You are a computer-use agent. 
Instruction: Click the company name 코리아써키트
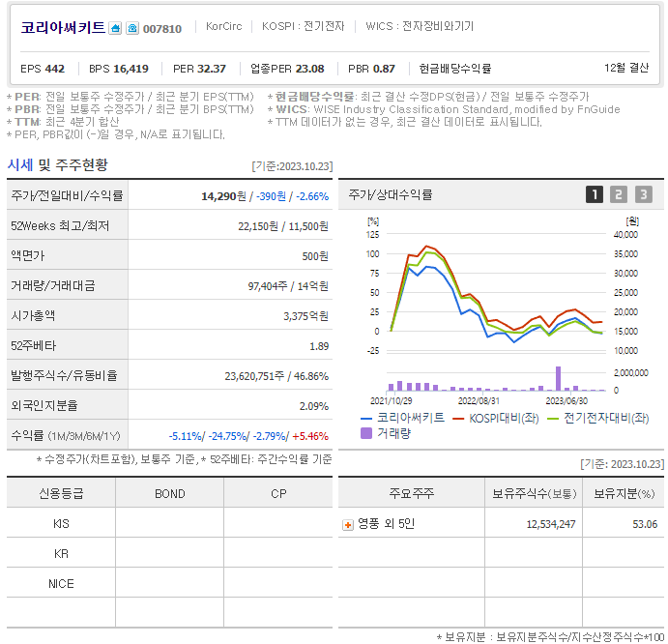[x=63, y=28]
